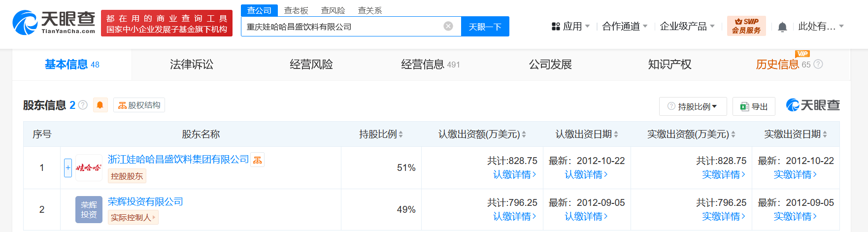Viewport: 868px width, 232px height.
Task: Click the red 国家中小企业发展子基金 banner
Action: 167,23
